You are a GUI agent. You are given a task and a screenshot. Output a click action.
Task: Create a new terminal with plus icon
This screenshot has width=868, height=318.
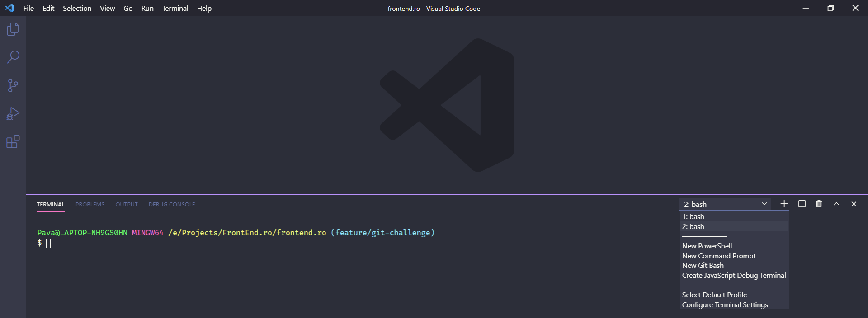pyautogui.click(x=784, y=204)
